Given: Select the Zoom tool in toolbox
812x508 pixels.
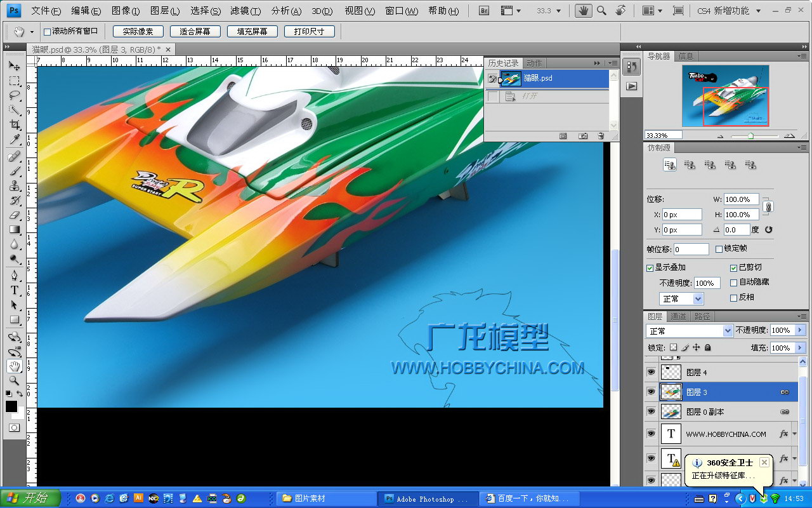Looking at the screenshot, I should click(14, 380).
